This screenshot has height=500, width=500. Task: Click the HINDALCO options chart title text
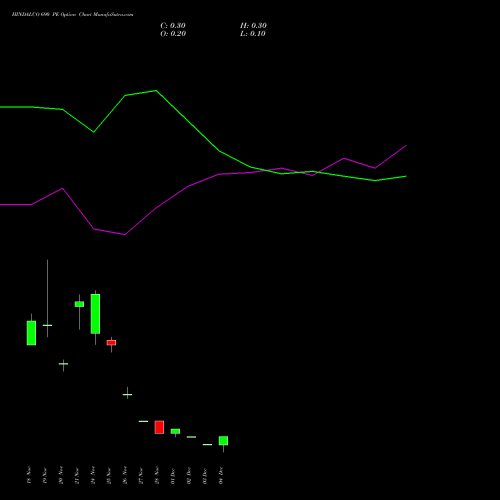click(72, 15)
